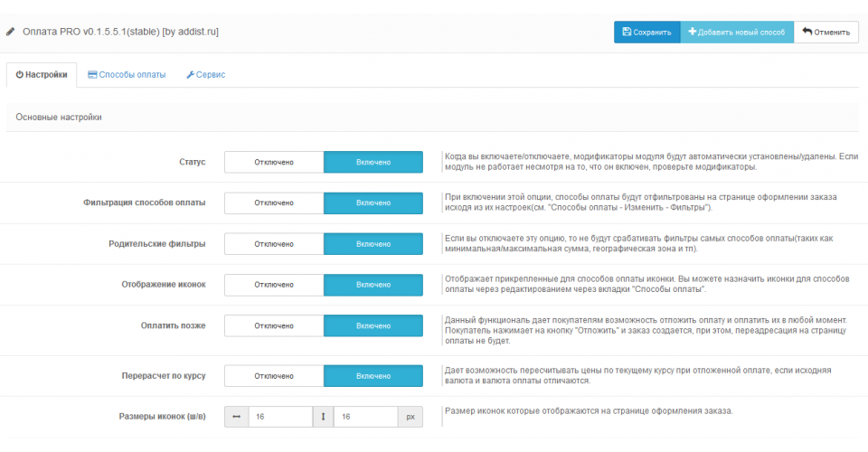Image resolution: width=868 pixels, height=452 pixels.
Task: Enable Отображение иконок option
Action: click(373, 285)
